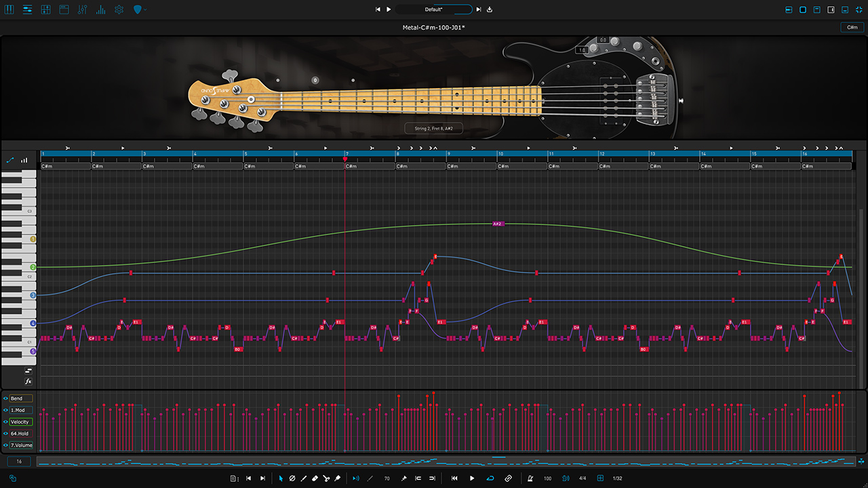Open the settings gear icon
The image size is (868, 488).
[x=119, y=9]
